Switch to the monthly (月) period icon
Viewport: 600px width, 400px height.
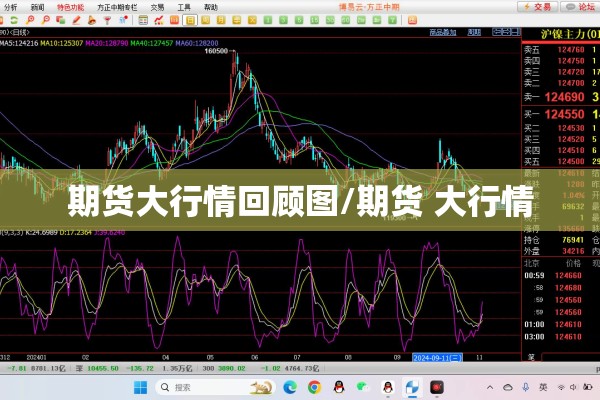221,20
